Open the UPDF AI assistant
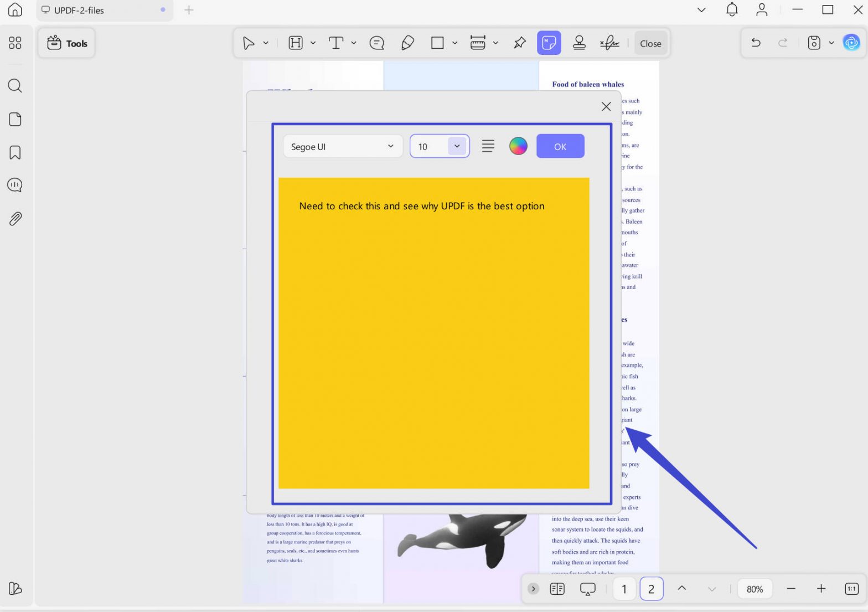Screen dimensions: 868x612 click(851, 43)
